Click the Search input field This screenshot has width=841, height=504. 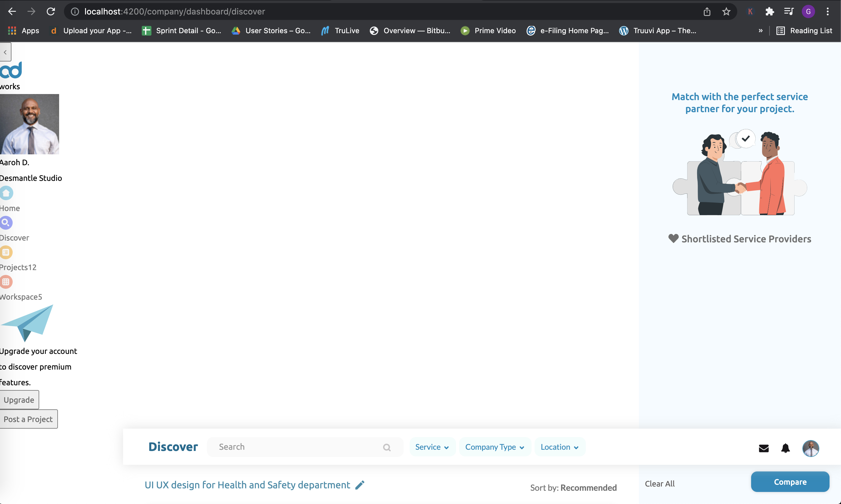[296, 447]
